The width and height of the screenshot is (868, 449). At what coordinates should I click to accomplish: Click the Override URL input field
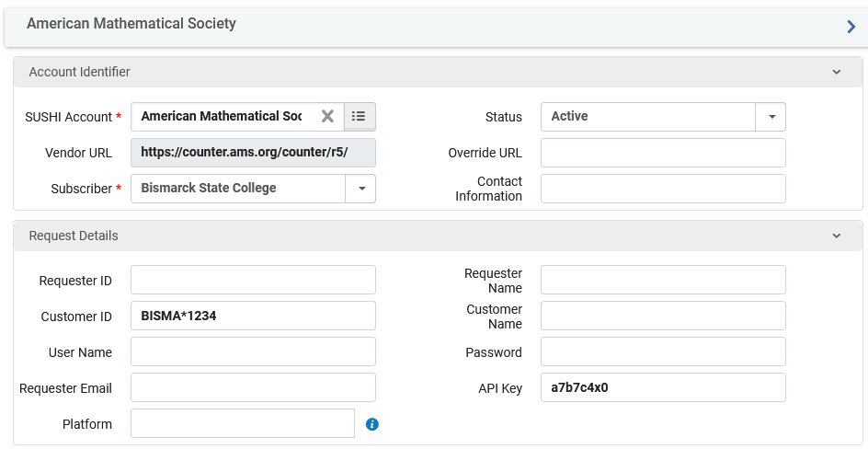pos(663,153)
